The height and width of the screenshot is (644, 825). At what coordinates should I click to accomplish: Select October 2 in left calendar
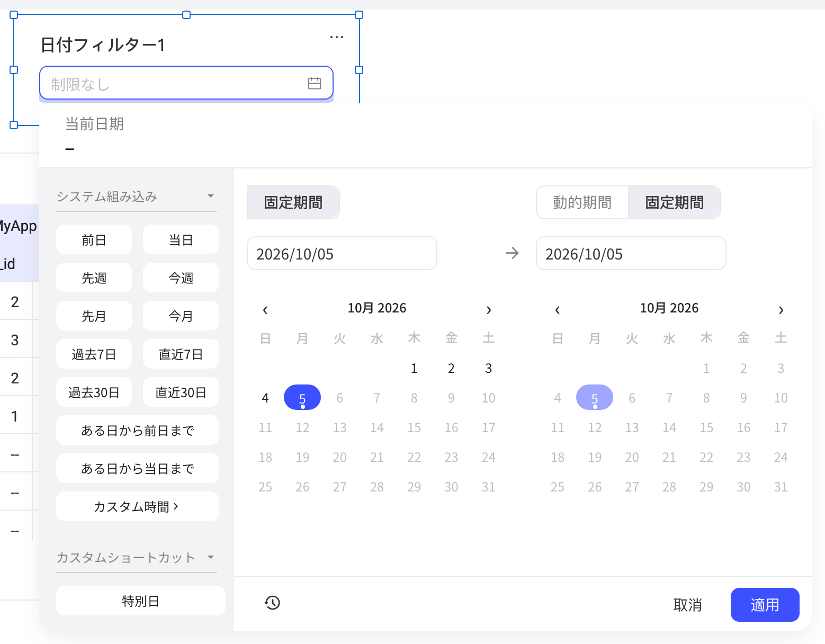coord(451,368)
